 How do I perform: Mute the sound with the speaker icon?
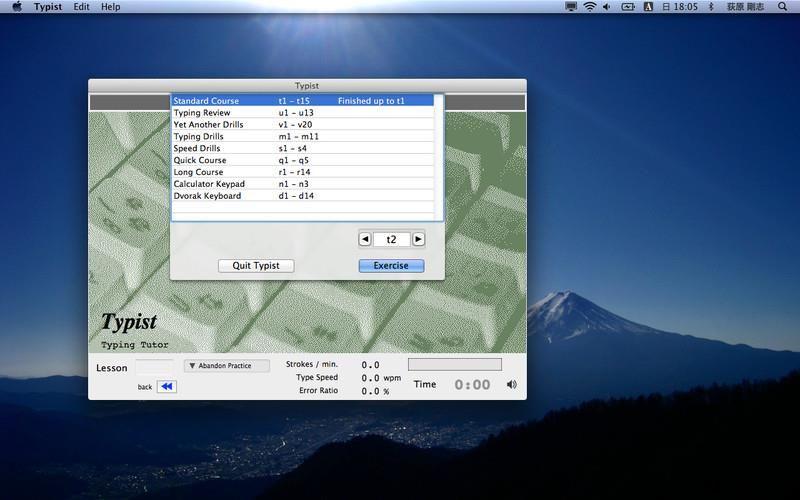tap(512, 384)
